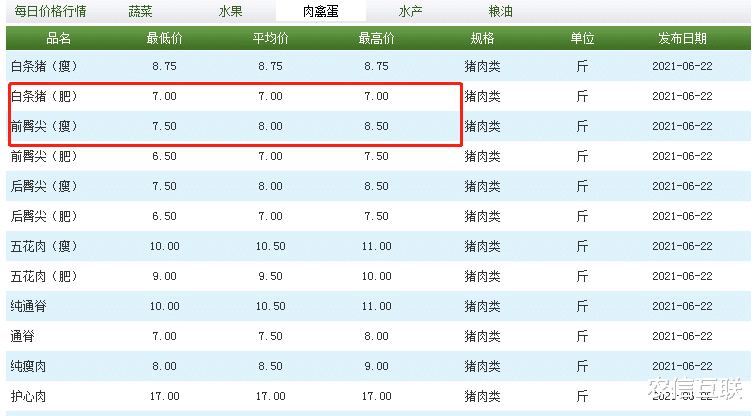755x416 pixels.
Task: Select the 白条猪（瘦） product name
Action: point(44,66)
